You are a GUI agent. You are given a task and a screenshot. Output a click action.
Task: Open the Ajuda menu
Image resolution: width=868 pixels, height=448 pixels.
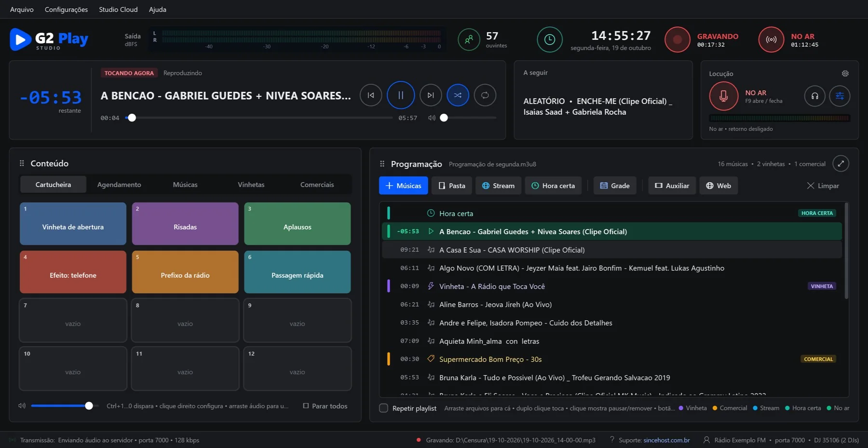click(158, 9)
